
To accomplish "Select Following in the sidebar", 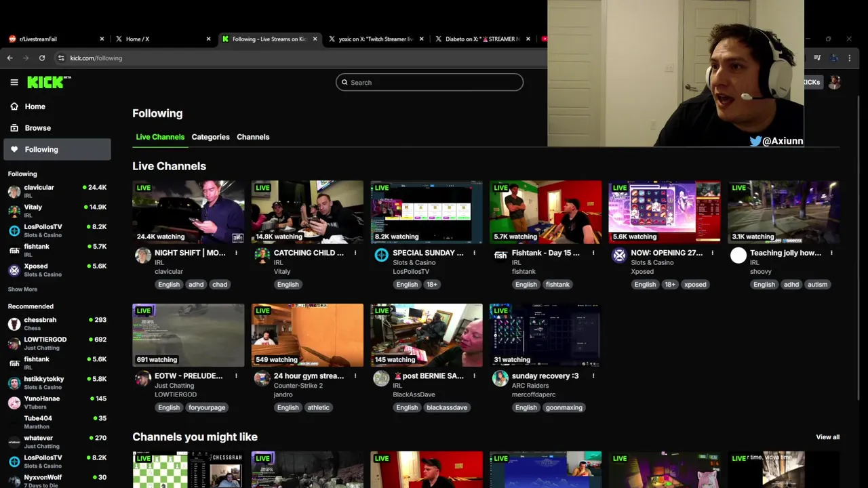I will coord(57,149).
